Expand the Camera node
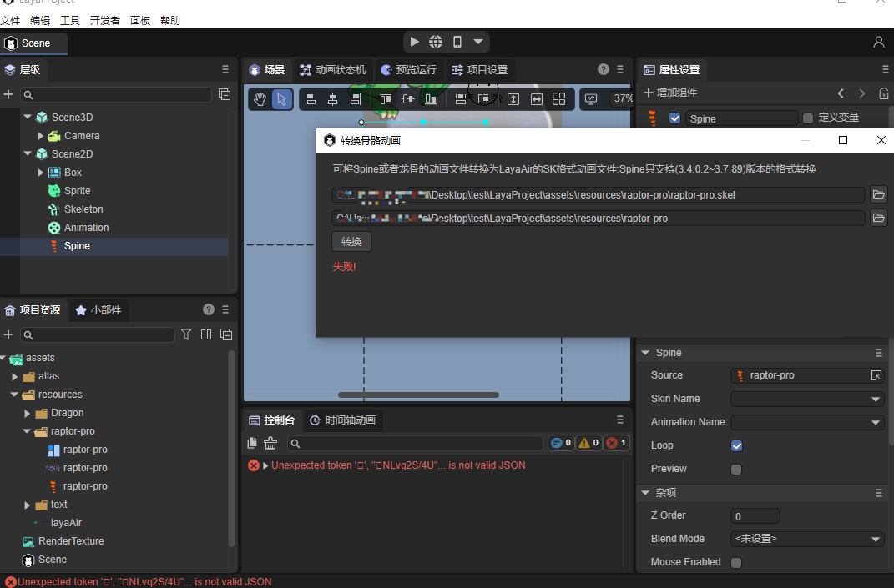This screenshot has width=894, height=588. (x=40, y=136)
